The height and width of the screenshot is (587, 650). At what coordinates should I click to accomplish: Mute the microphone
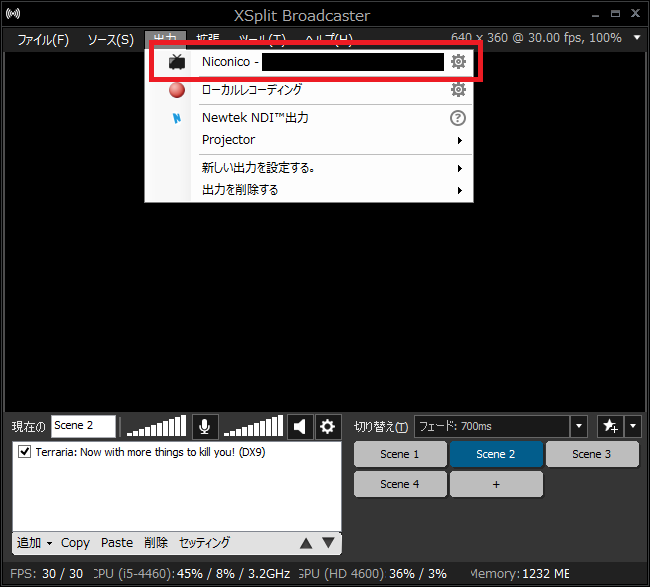tap(205, 427)
